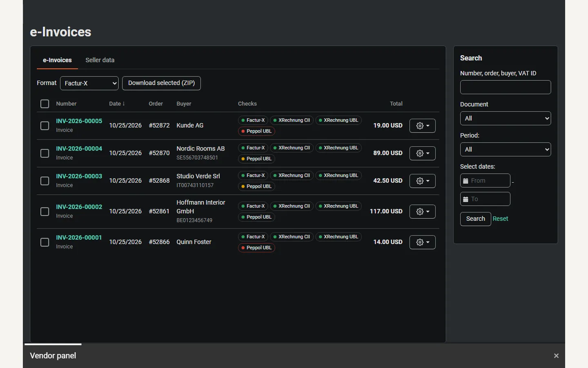This screenshot has width=588, height=368.
Task: Click the Factur-X badge for Studio Verde Srl
Action: [253, 175]
